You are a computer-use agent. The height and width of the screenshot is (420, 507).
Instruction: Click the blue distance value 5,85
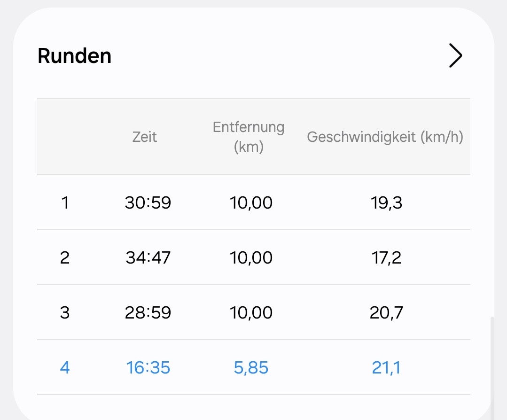coord(251,367)
